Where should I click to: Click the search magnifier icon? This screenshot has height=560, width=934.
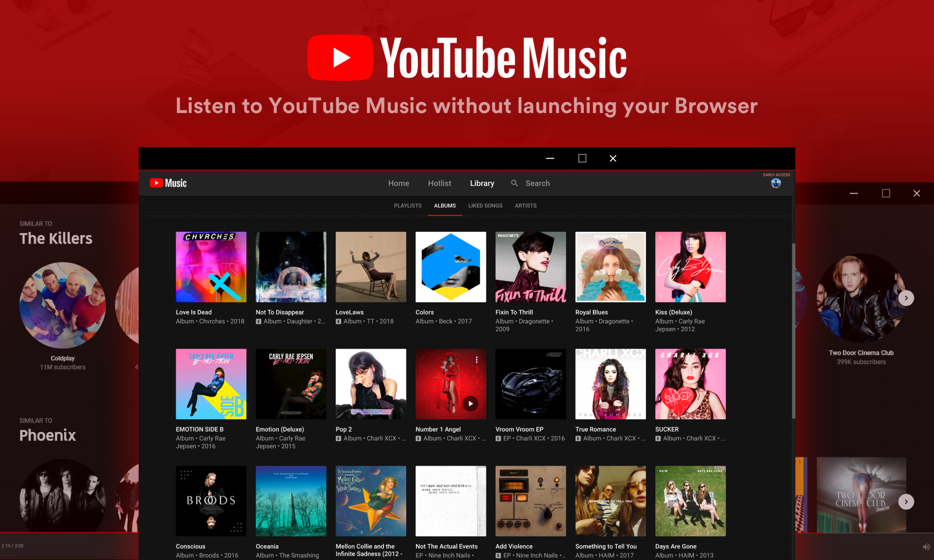coord(514,183)
